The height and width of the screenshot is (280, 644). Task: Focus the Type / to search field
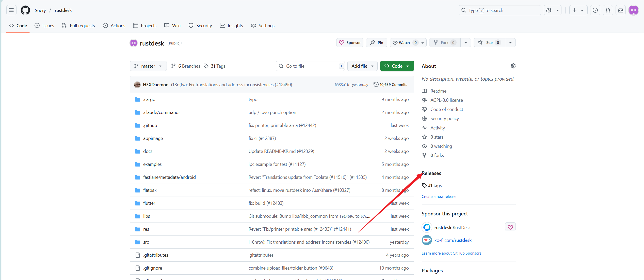[500, 10]
